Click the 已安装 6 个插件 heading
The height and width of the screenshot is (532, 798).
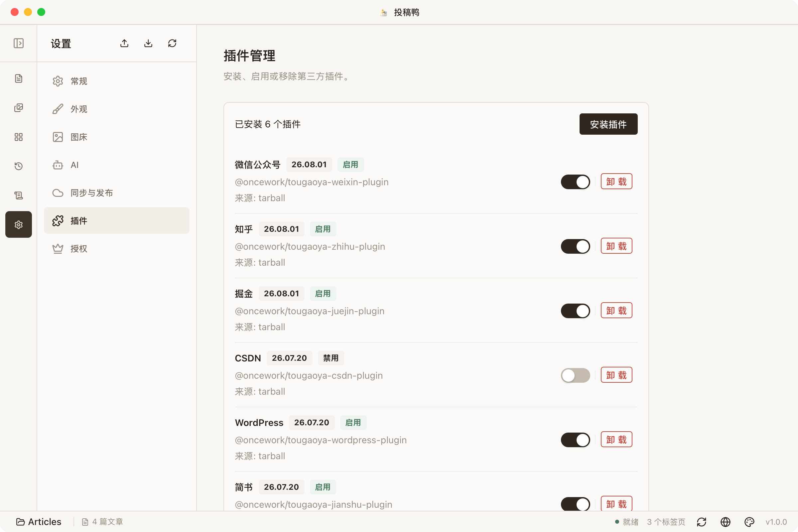click(268, 124)
